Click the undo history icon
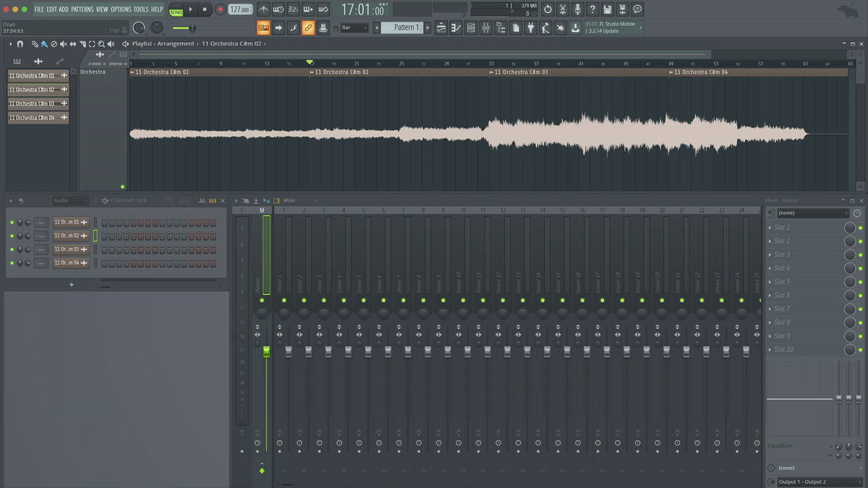The width and height of the screenshot is (868, 488). (547, 9)
